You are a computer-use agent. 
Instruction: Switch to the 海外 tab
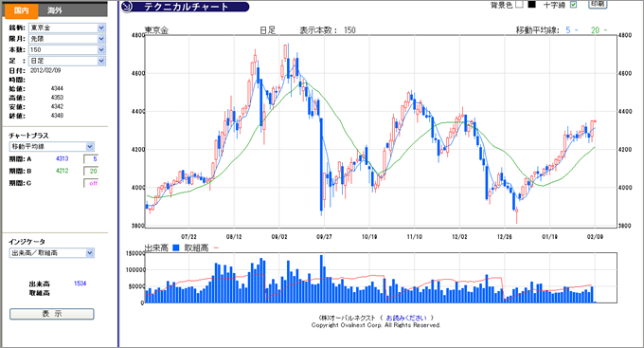(x=55, y=10)
